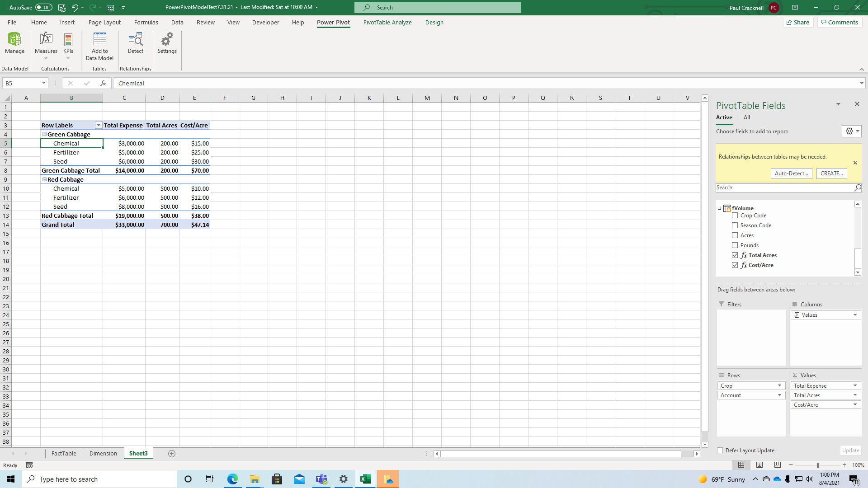Uncheck the Cost/Acre measure checkbox
The width and height of the screenshot is (868, 488).
(735, 265)
